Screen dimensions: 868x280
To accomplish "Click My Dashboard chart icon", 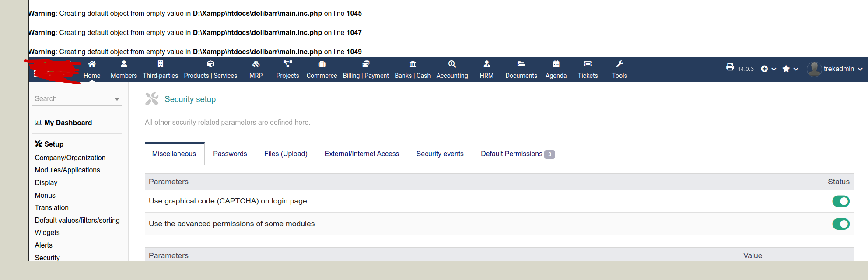I will pyautogui.click(x=38, y=122).
